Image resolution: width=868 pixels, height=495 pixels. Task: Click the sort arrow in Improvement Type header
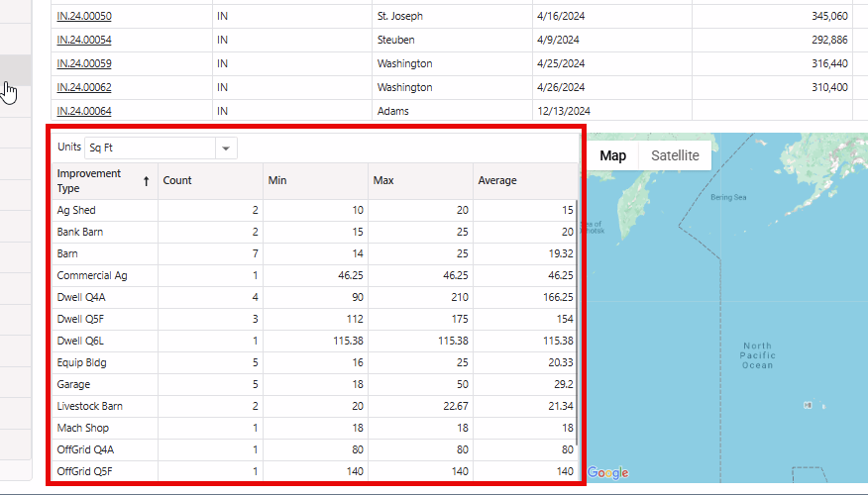tap(148, 181)
